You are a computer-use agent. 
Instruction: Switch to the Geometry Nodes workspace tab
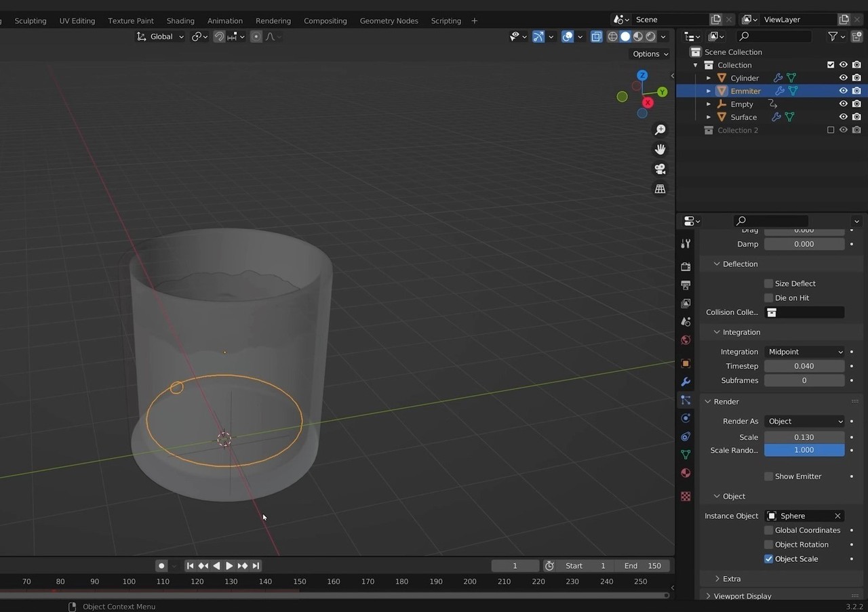(x=389, y=21)
